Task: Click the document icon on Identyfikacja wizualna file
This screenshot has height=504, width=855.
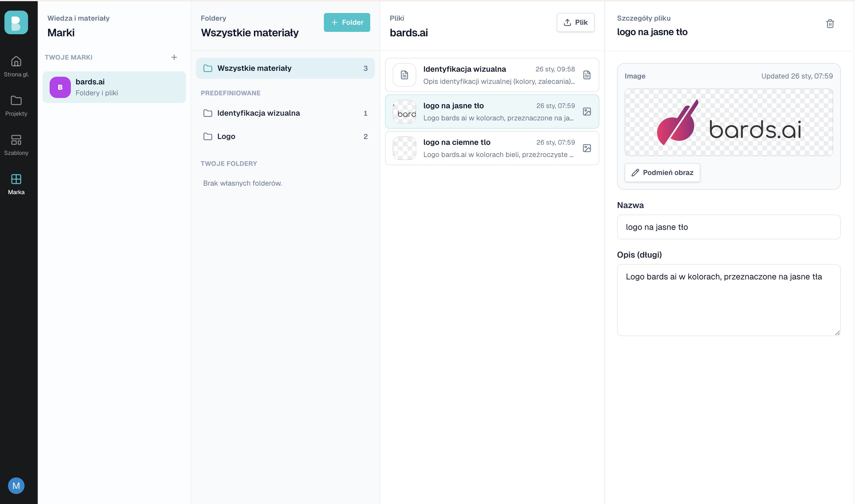Action: [x=587, y=75]
